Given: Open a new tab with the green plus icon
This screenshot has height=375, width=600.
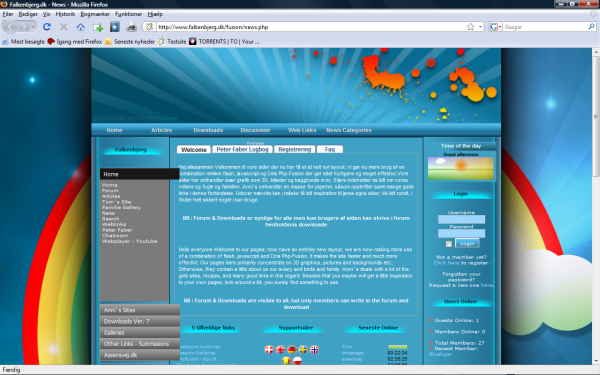Looking at the screenshot, I should click(x=98, y=27).
